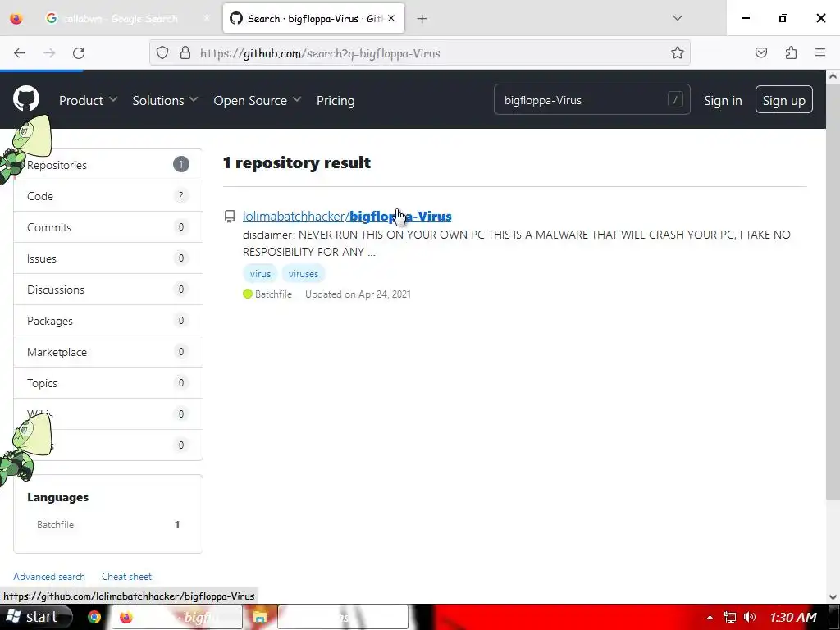Click the 1 repository result heading
840x630 pixels.
[297, 163]
